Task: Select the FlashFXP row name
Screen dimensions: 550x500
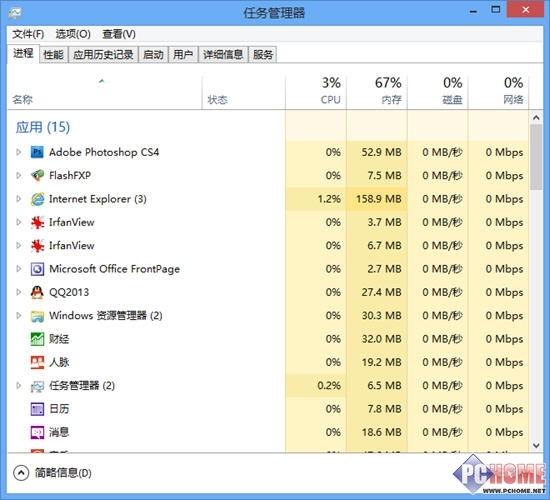Action: (70, 175)
